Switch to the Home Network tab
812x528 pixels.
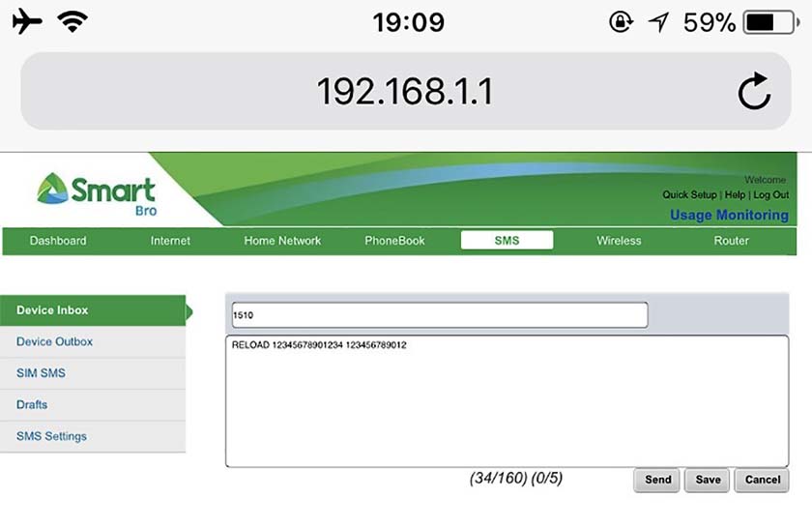click(x=282, y=241)
